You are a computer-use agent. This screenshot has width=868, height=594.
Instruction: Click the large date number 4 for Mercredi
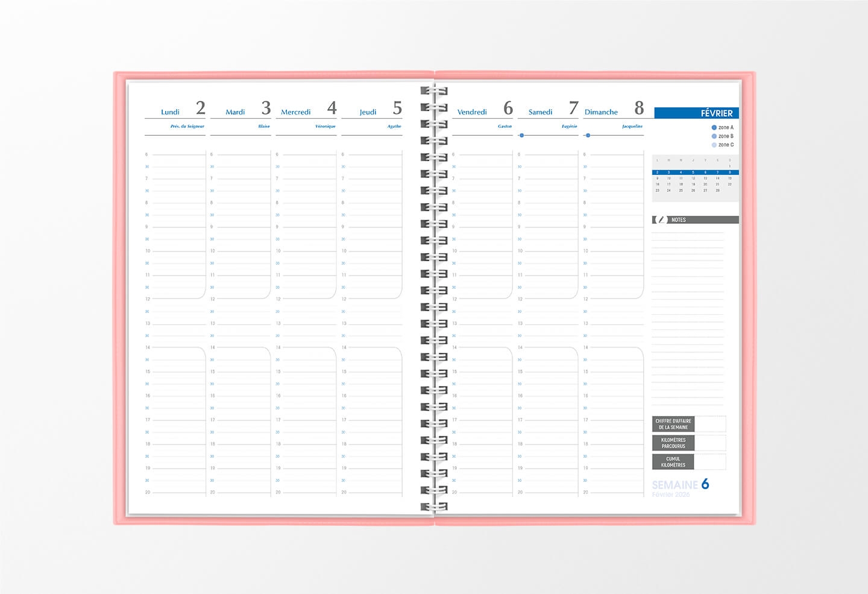pos(332,108)
